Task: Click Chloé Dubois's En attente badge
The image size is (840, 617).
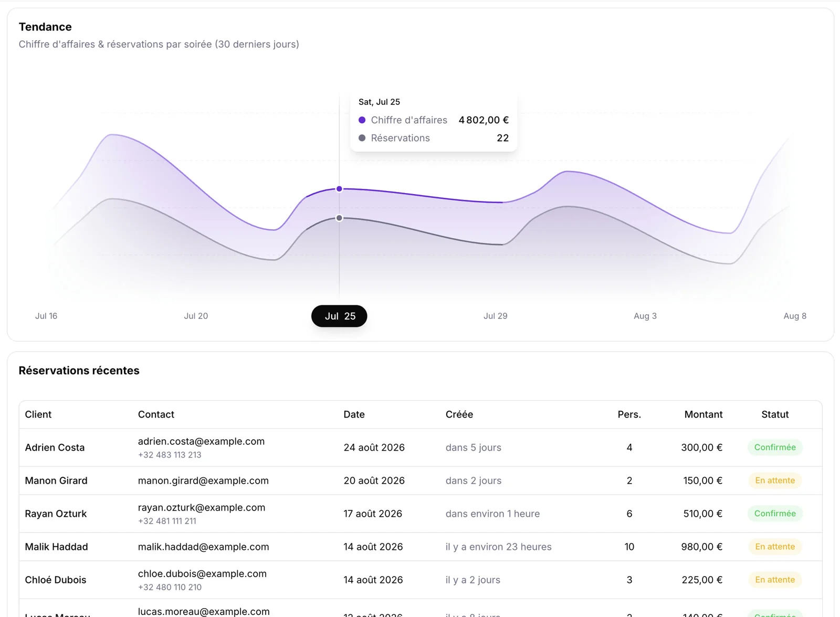Action: (x=775, y=580)
